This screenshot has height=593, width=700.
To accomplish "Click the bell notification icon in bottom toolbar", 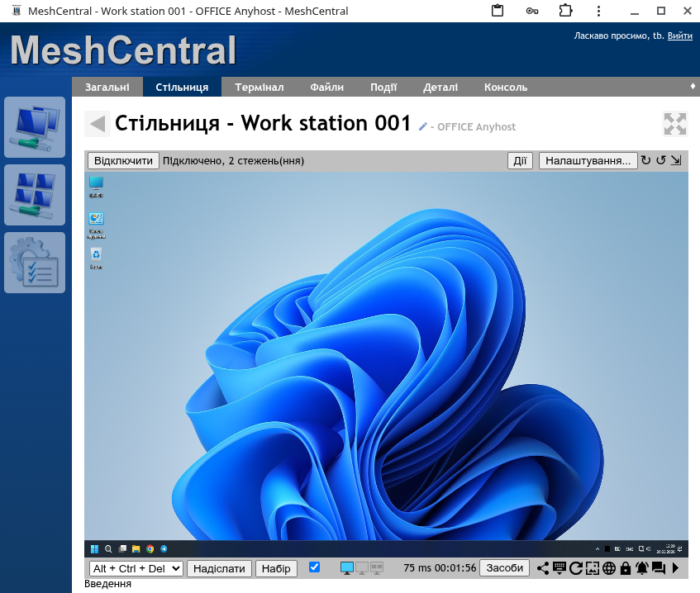I will click(642, 568).
